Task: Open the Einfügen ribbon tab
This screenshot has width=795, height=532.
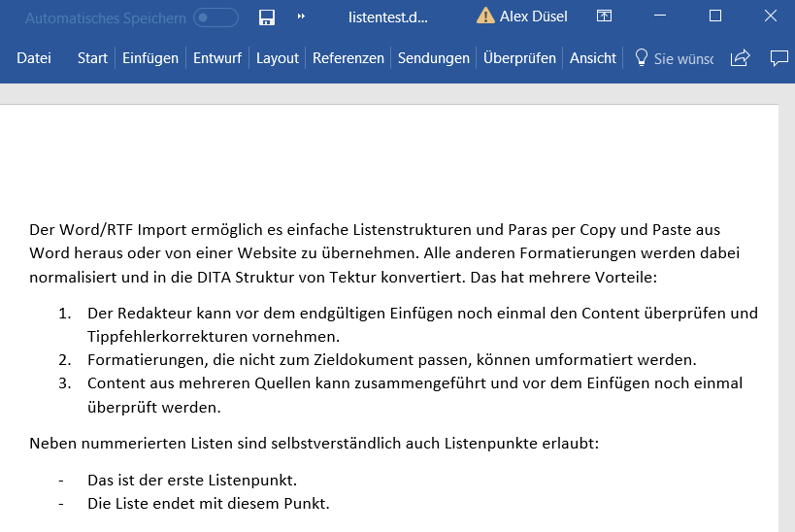Action: pos(150,58)
